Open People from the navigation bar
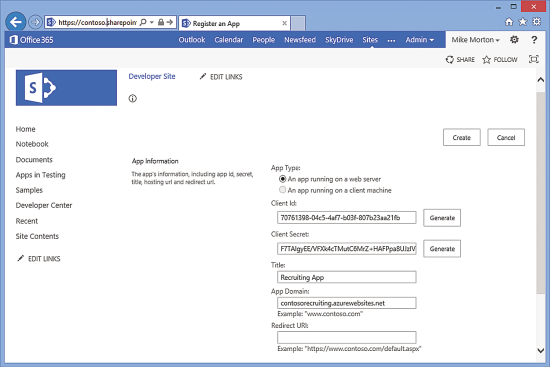This screenshot has height=367, width=550. (263, 40)
